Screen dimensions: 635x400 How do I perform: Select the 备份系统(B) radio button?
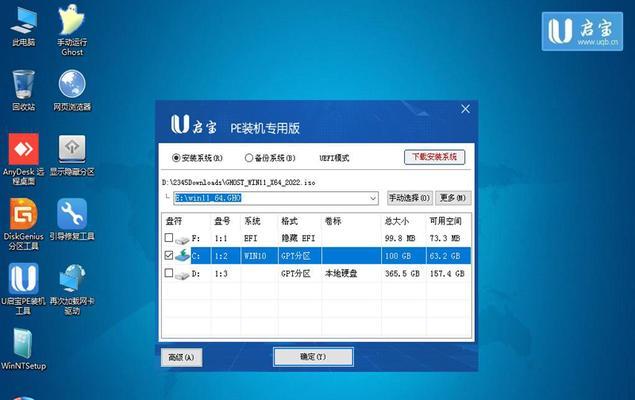(249, 158)
